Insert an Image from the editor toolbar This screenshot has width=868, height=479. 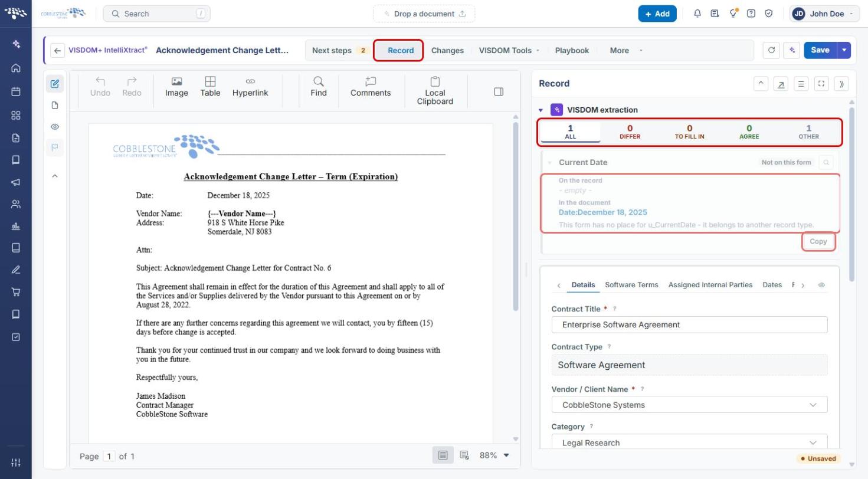tap(176, 87)
